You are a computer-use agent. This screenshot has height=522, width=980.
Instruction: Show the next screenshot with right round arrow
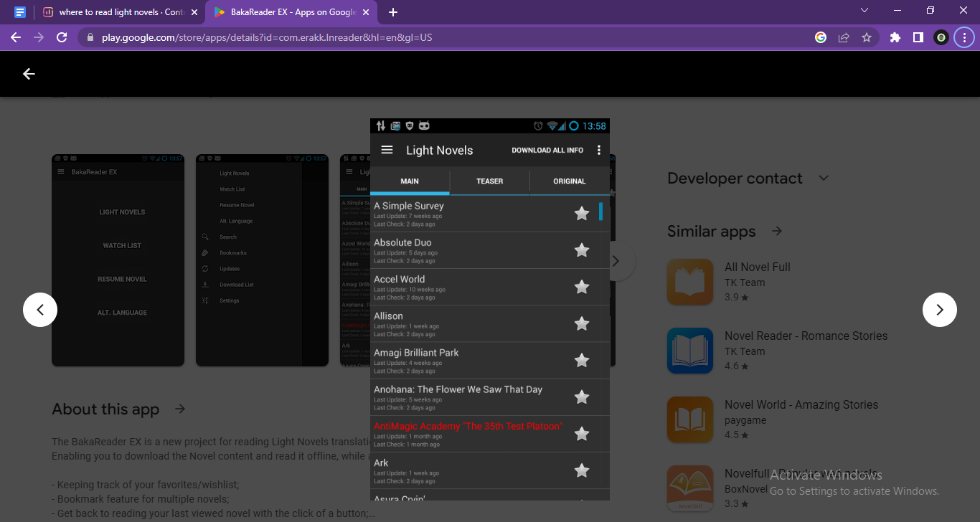pos(940,310)
